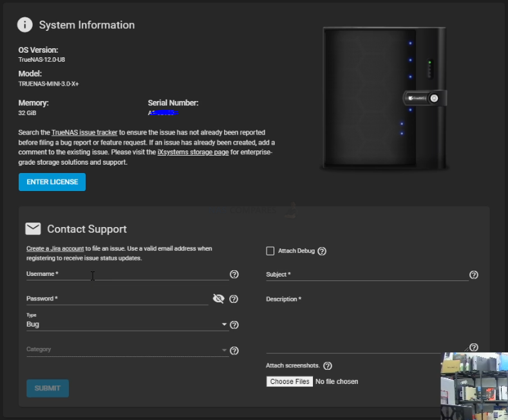Click the System Information info icon
Screen dimensions: 508x420
click(25, 24)
